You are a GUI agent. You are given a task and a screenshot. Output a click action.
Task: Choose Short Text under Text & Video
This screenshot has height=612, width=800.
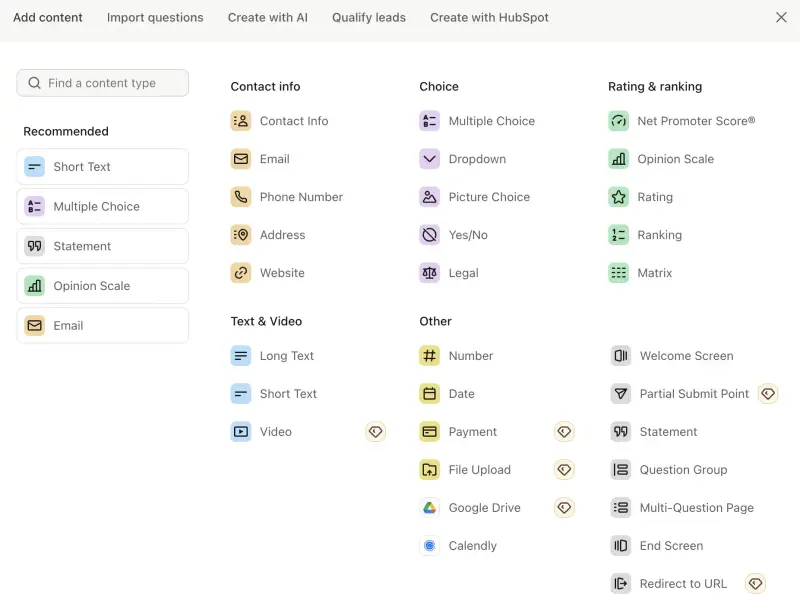(x=274, y=394)
